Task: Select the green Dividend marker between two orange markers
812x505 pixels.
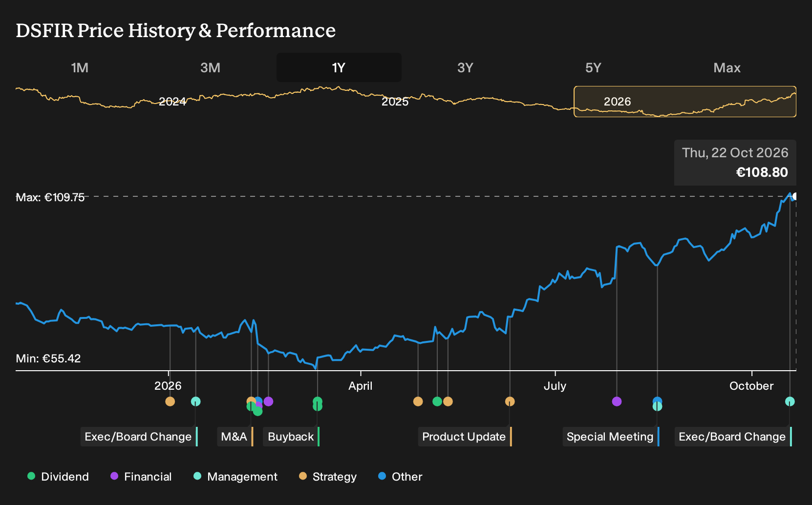Action: click(437, 401)
